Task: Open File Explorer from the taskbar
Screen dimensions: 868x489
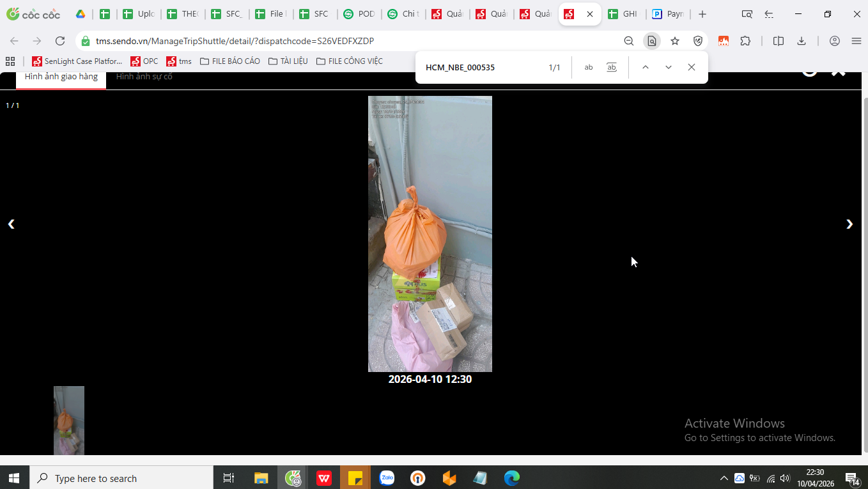Action: (x=261, y=478)
